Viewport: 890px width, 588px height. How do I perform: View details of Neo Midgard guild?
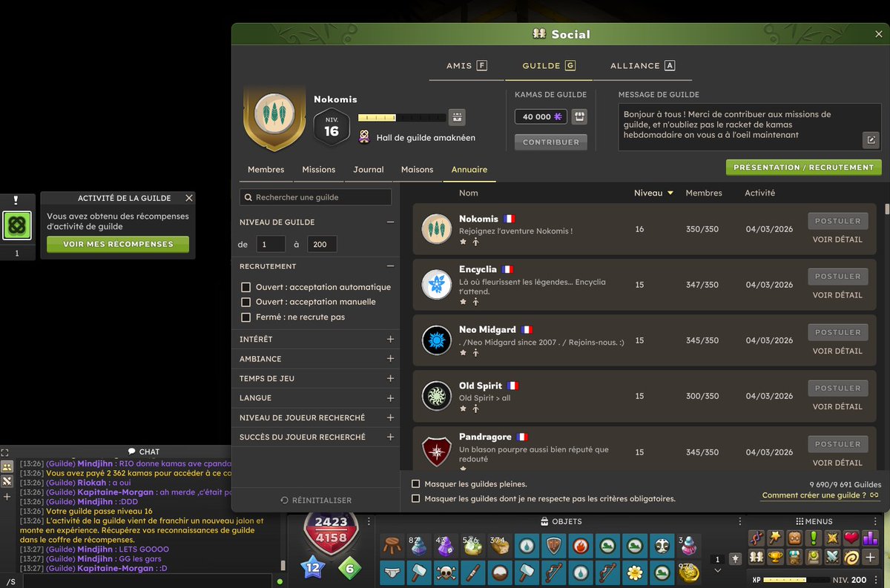click(837, 351)
